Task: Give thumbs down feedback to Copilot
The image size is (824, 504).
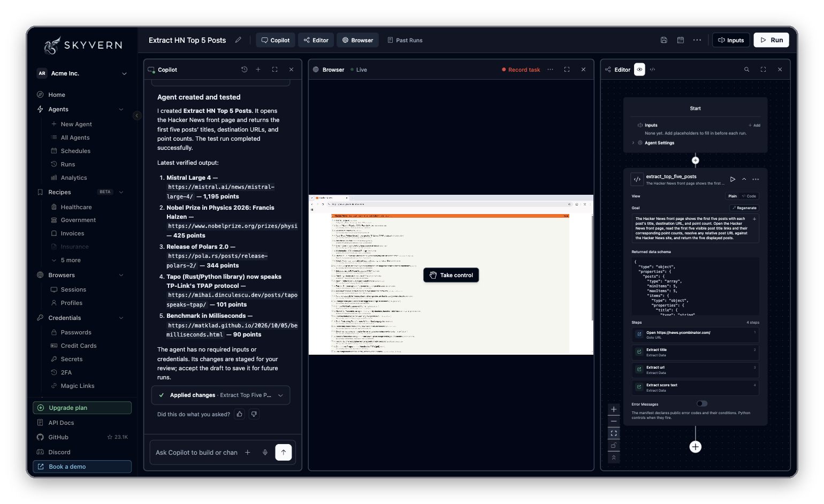Action: click(254, 414)
